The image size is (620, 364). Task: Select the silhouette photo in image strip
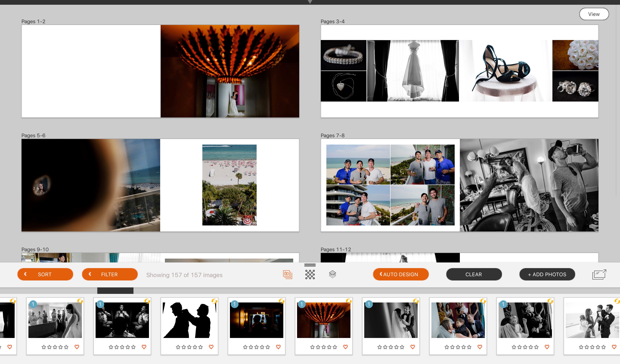pyautogui.click(x=189, y=320)
